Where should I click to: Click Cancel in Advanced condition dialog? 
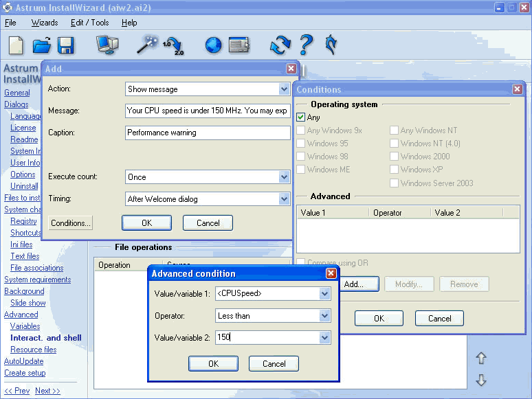(274, 364)
